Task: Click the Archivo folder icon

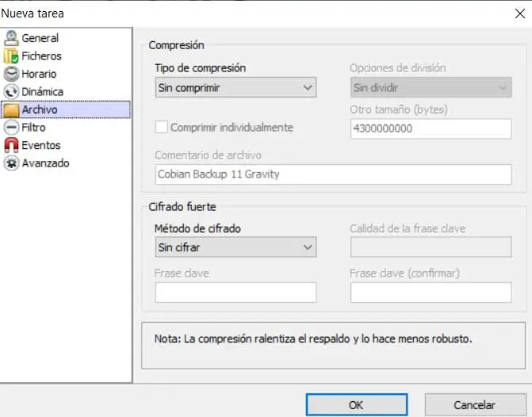Action: coord(11,109)
